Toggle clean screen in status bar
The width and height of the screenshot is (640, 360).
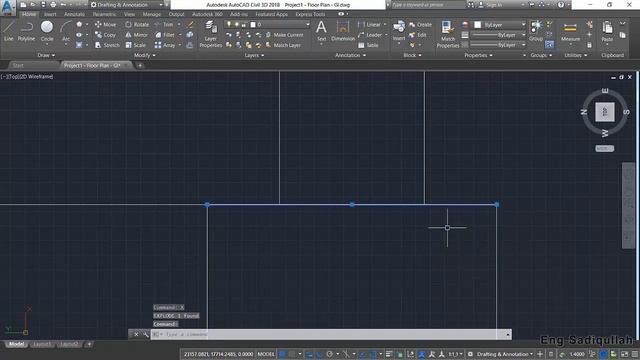625,354
